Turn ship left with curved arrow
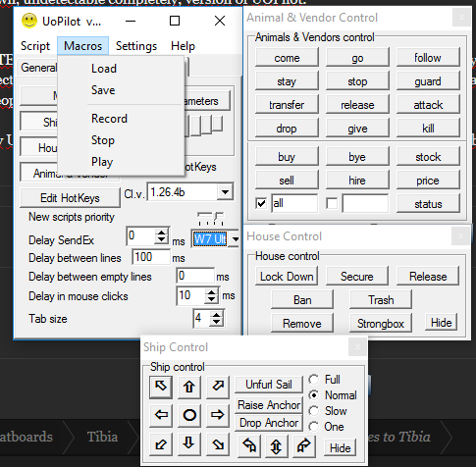 coord(249,446)
